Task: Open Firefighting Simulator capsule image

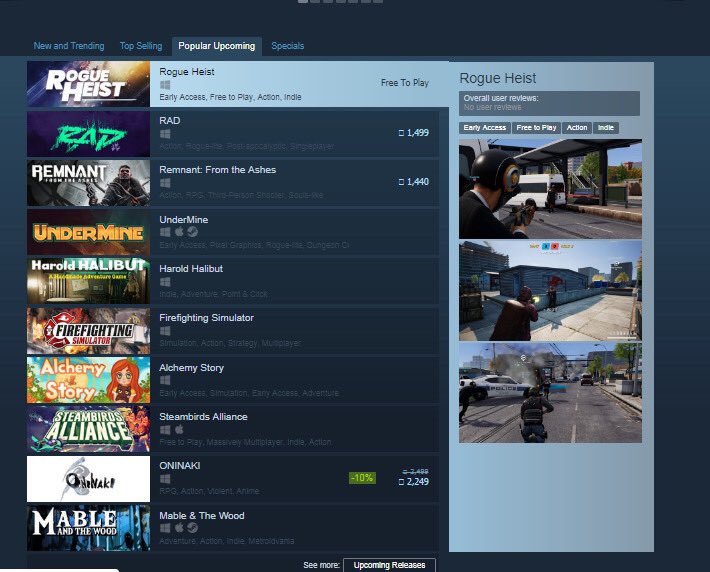Action: pos(88,331)
